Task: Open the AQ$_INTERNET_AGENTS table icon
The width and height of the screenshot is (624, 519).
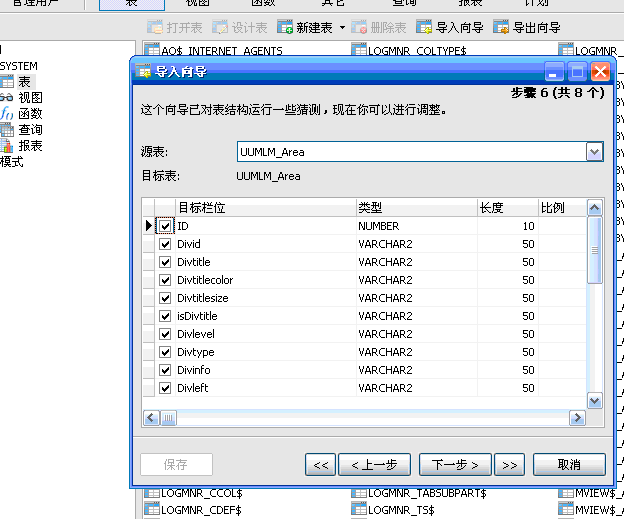Action: click(x=151, y=51)
